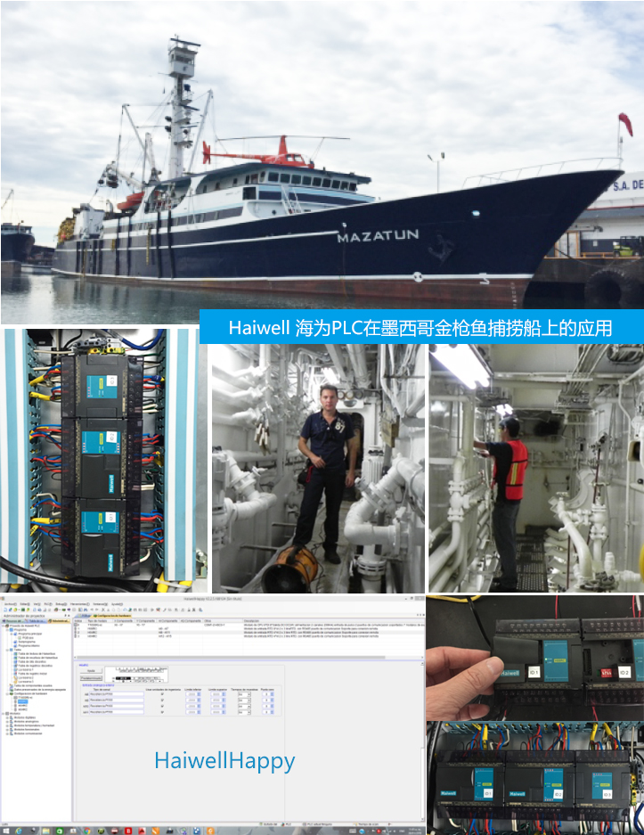Click the Undo arrow toolbar icon
Viewport: 644px width, 835px height.
[x=92, y=610]
